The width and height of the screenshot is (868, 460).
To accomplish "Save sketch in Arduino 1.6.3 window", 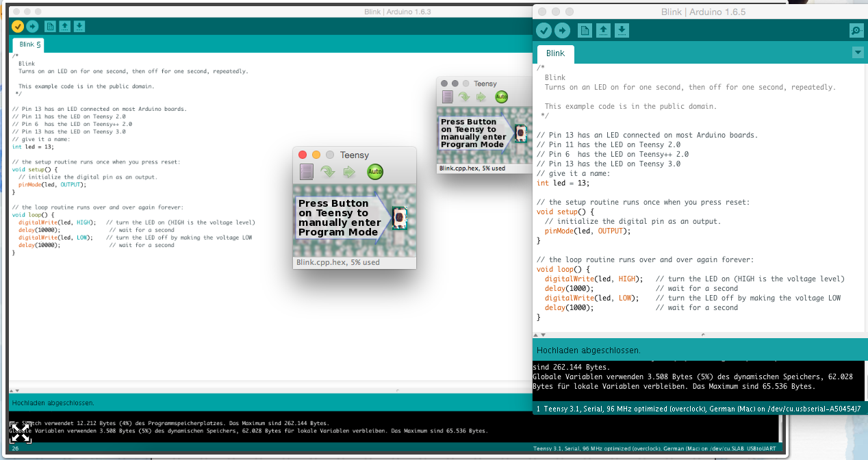I will pos(79,26).
